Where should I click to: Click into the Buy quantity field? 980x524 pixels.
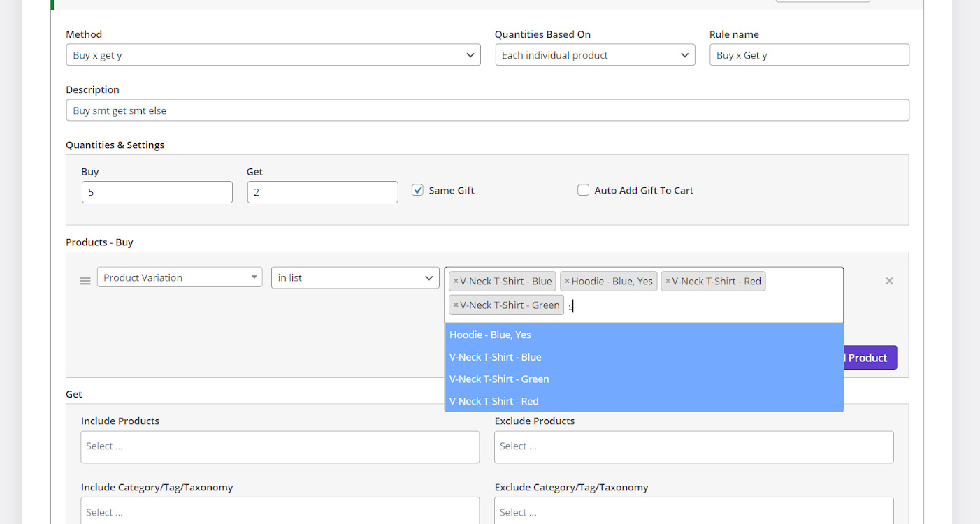click(157, 192)
